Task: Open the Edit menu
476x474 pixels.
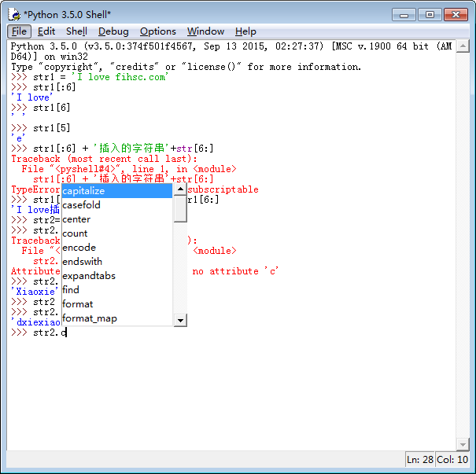Action: (x=46, y=31)
